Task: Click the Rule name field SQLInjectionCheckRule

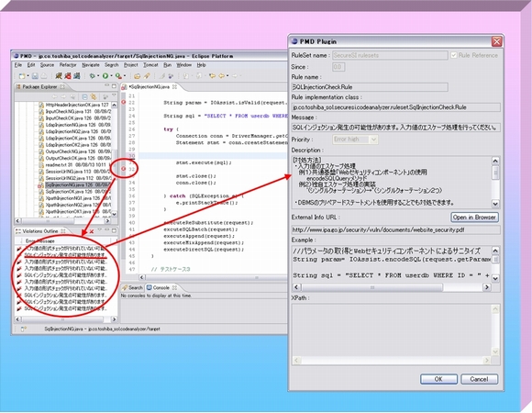Action: click(x=370, y=87)
